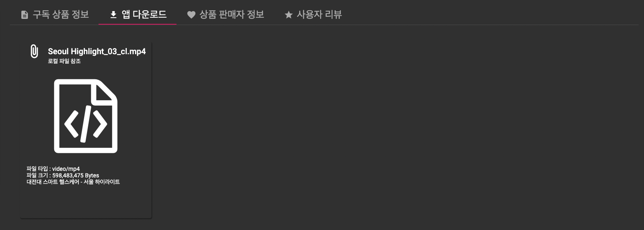The image size is (644, 230).
Task: Click the document icon on 구독 상품 정보 tab
Action: pyautogui.click(x=25, y=15)
